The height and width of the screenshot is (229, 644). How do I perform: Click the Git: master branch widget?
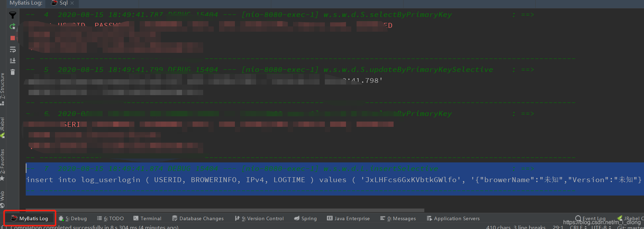pos(630,227)
